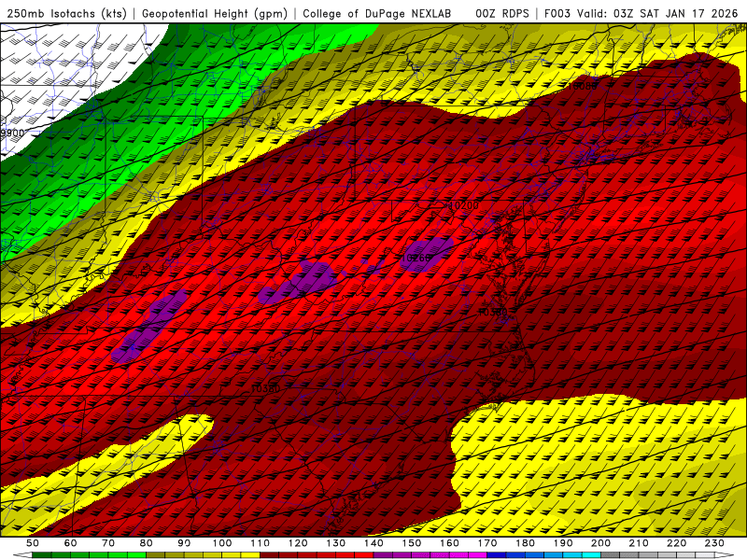Viewport: 747px width, 560px height.
Task: Click the white left arrow cap of legend
Action: coord(22,555)
